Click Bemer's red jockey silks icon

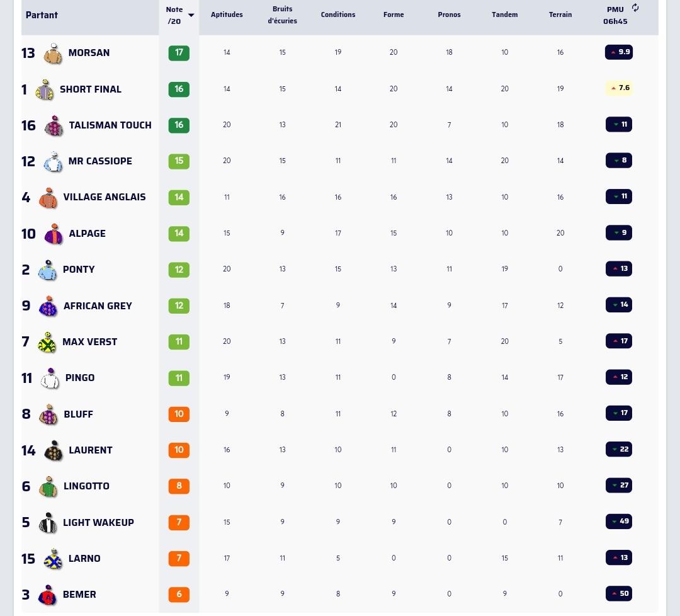(48, 595)
